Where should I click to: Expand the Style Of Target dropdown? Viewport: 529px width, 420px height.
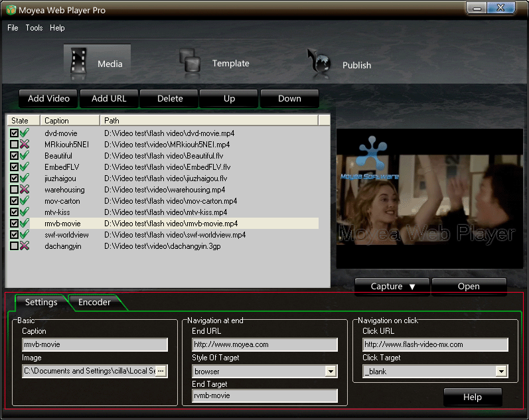coord(331,372)
